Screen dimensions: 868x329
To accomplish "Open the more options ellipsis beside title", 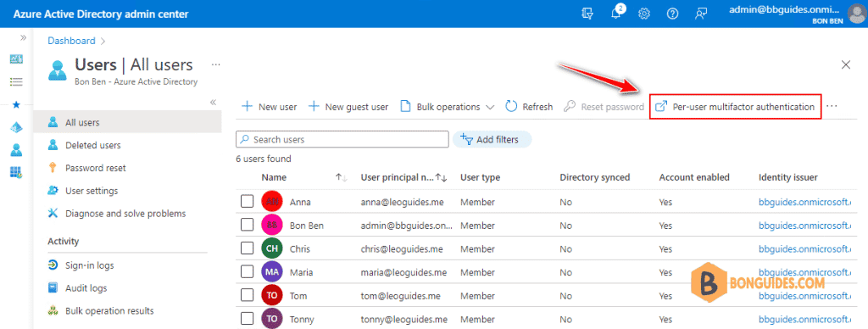I will point(216,64).
